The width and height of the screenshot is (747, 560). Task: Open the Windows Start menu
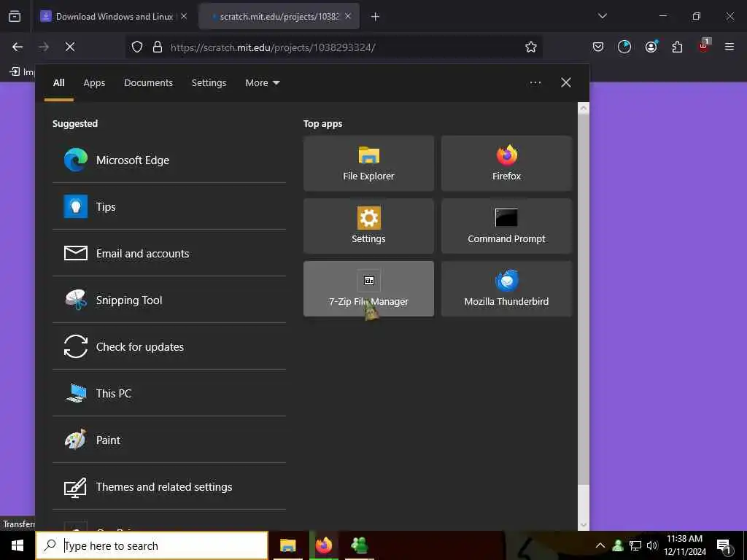tap(18, 545)
